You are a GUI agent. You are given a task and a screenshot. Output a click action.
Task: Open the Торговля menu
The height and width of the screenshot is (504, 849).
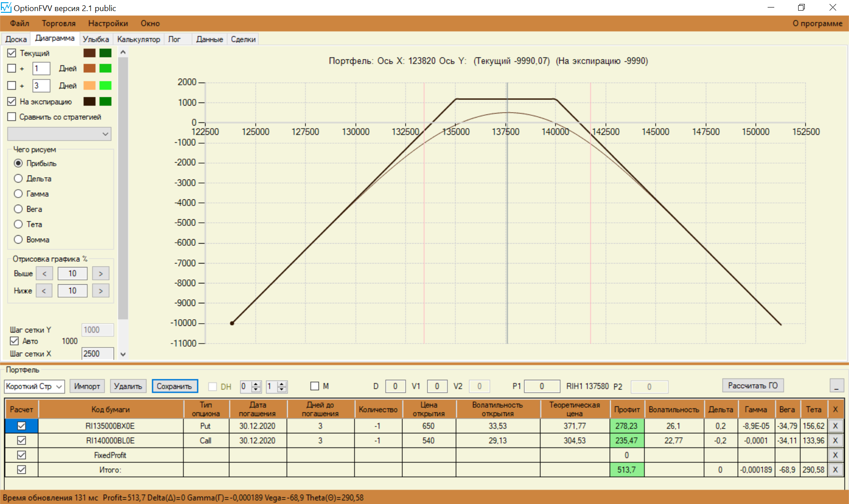(58, 23)
